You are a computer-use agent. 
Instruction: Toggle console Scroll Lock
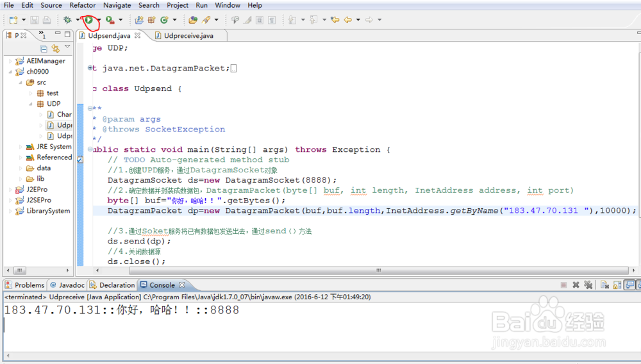coord(617,285)
